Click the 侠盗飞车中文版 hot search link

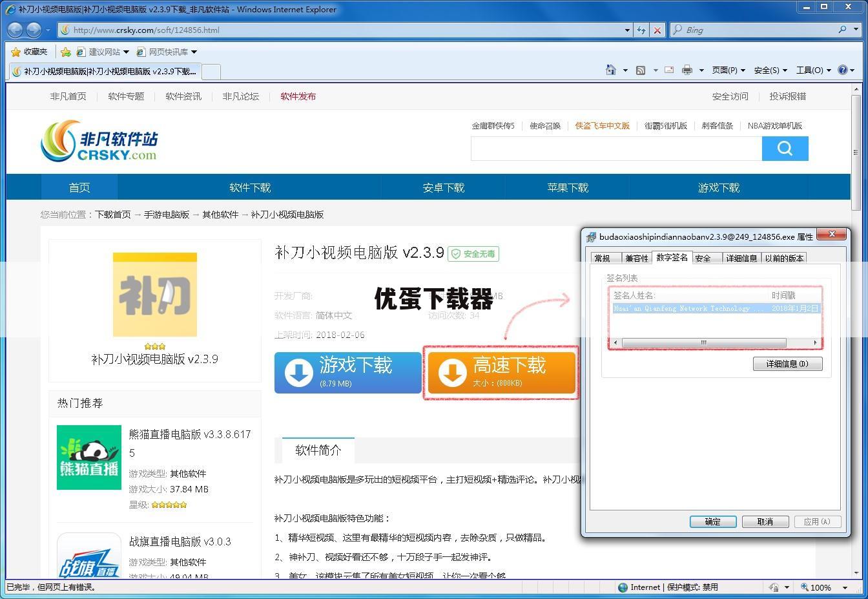coord(603,126)
